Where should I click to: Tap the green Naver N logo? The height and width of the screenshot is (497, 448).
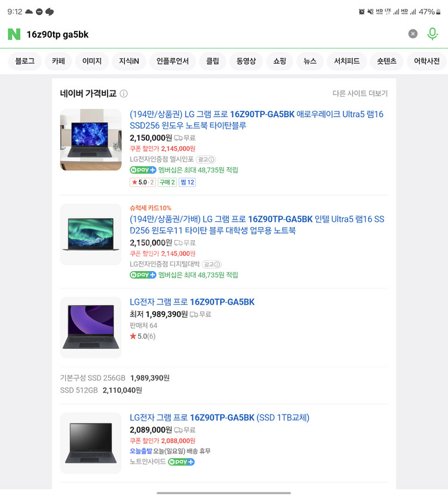tap(14, 34)
